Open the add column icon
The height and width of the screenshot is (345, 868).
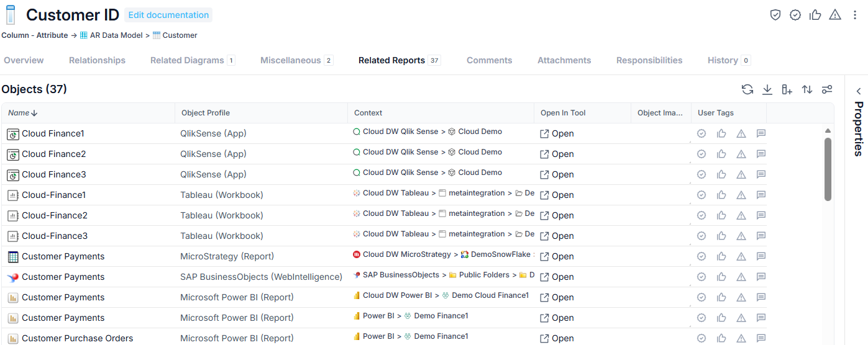[x=787, y=89]
